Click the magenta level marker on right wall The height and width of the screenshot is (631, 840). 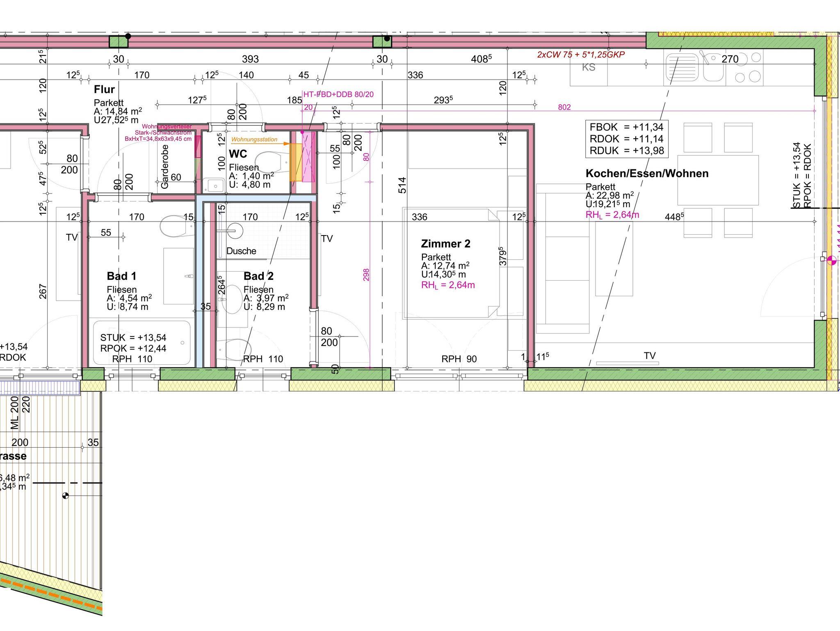tap(831, 260)
